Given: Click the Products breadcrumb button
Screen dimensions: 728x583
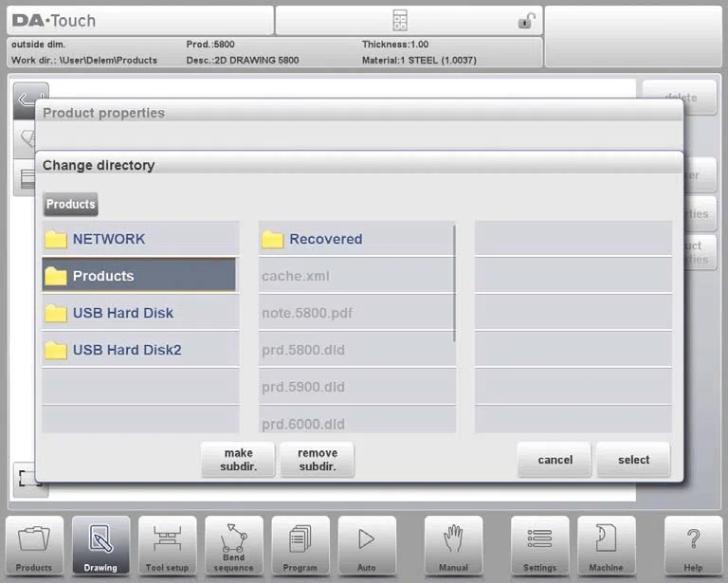Looking at the screenshot, I should (70, 204).
